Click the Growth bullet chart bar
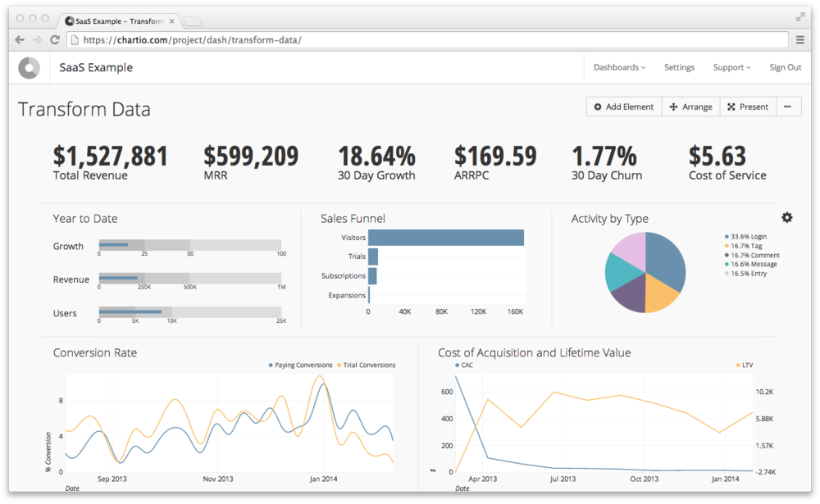This screenshot has height=504, width=820. pos(190,245)
